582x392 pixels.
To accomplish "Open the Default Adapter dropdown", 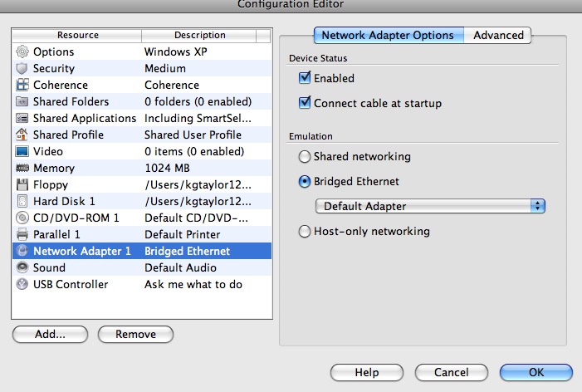I will [430, 206].
